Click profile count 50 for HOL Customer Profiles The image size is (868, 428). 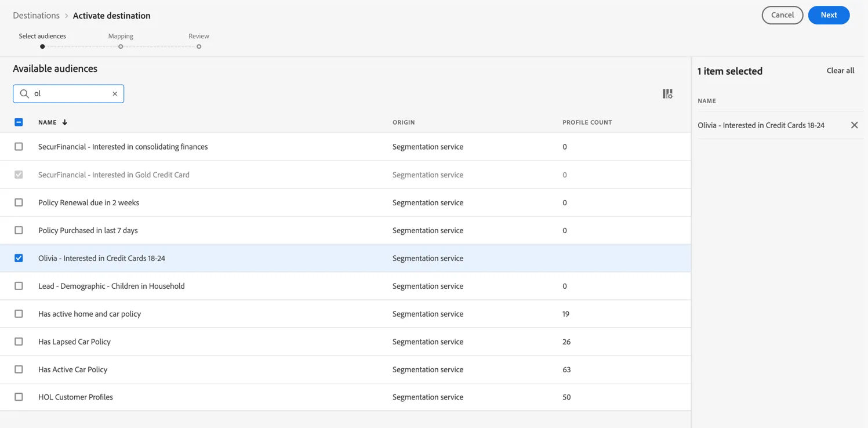tap(566, 397)
